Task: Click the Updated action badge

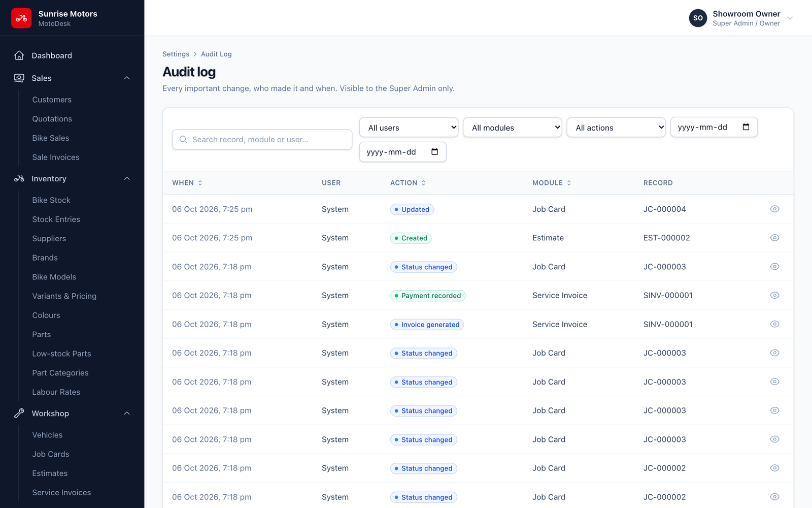Action: 412,209
